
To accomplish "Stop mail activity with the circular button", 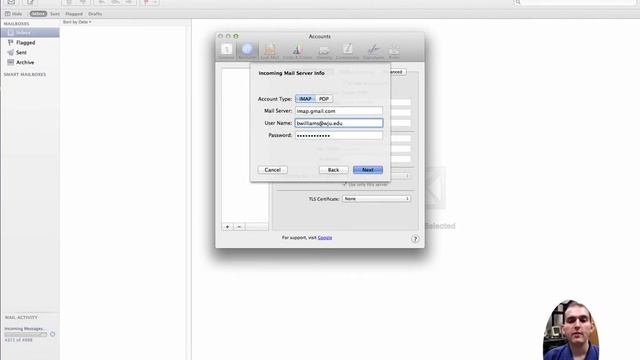I will (52, 334).
